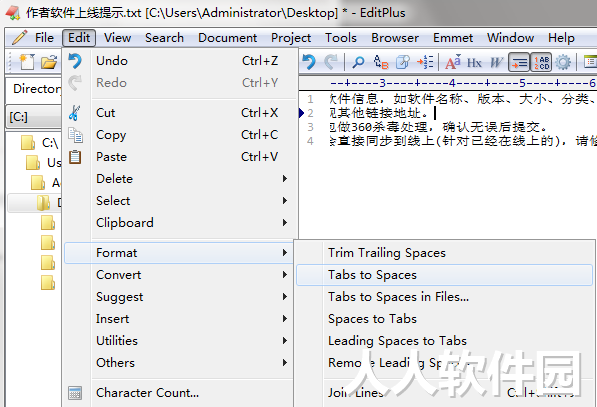This screenshot has width=597, height=407.
Task: Click the Hex viewer Hx icon
Action: click(474, 62)
